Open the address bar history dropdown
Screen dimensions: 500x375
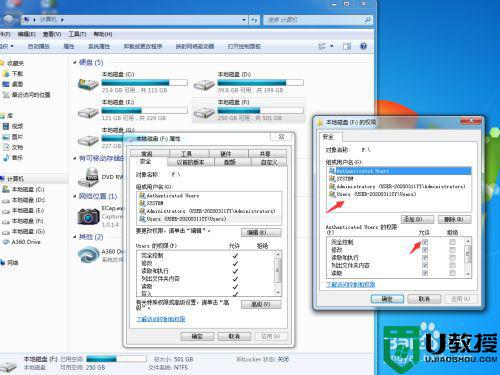pos(244,20)
